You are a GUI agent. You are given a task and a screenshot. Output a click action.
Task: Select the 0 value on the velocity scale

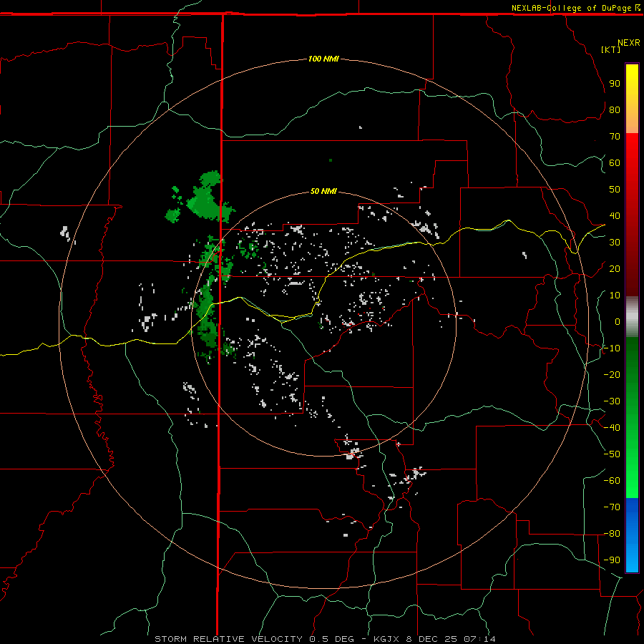[618, 321]
